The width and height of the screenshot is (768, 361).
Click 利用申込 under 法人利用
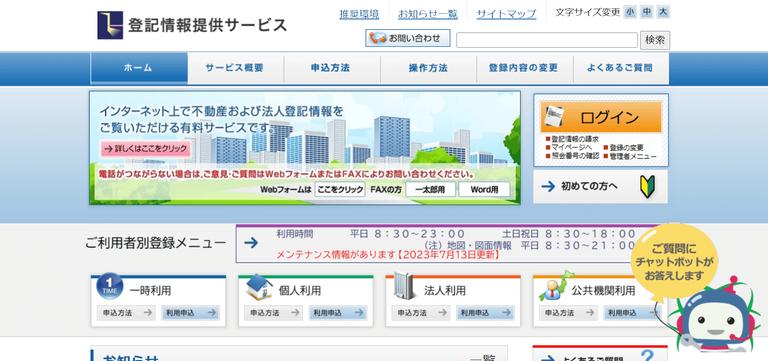click(x=485, y=313)
